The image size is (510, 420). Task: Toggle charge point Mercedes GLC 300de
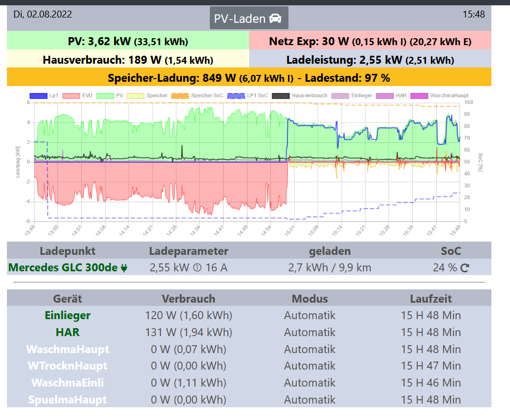click(63, 268)
